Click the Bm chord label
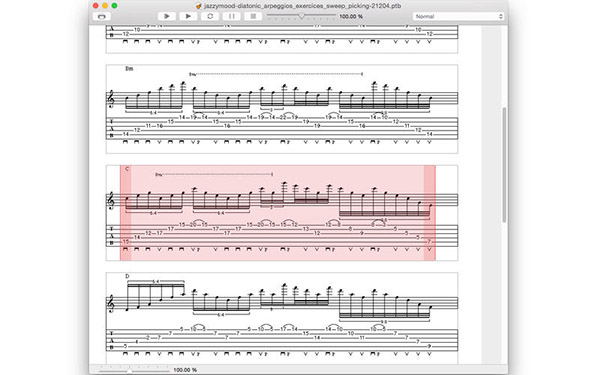 129,69
